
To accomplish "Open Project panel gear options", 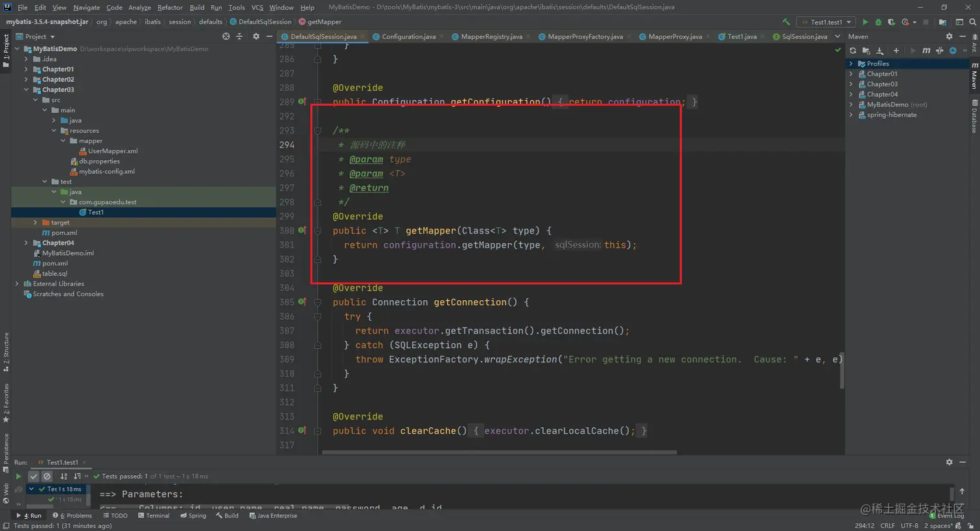I will point(256,36).
